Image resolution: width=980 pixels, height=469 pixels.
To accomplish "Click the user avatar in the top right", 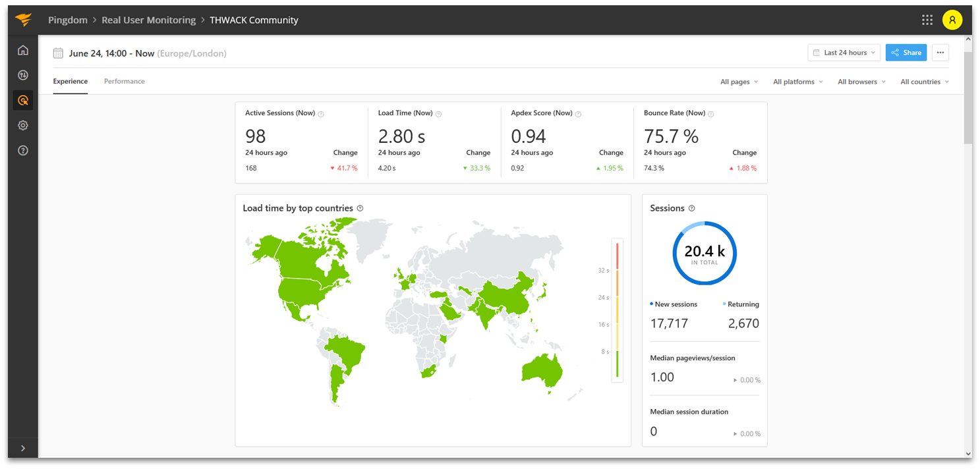I will pos(952,20).
